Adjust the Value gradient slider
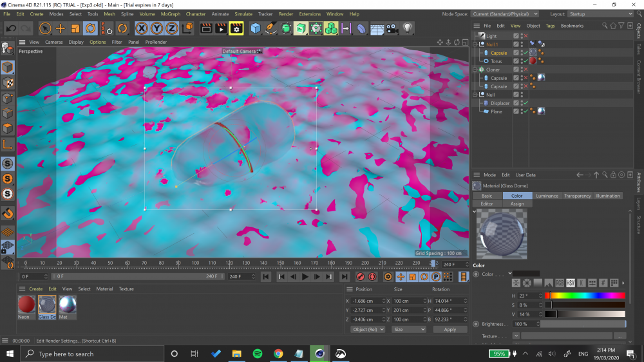Viewport: 644px width, 362px height. click(585, 314)
